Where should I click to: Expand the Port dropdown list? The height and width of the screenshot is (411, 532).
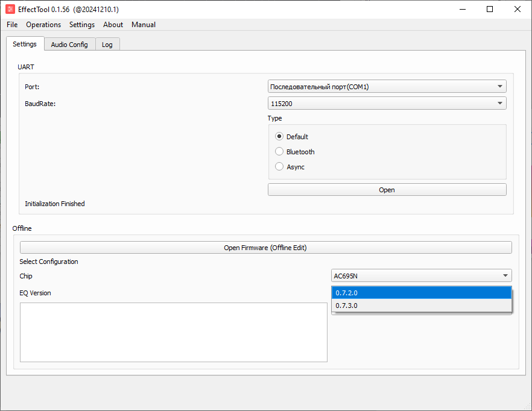387,87
